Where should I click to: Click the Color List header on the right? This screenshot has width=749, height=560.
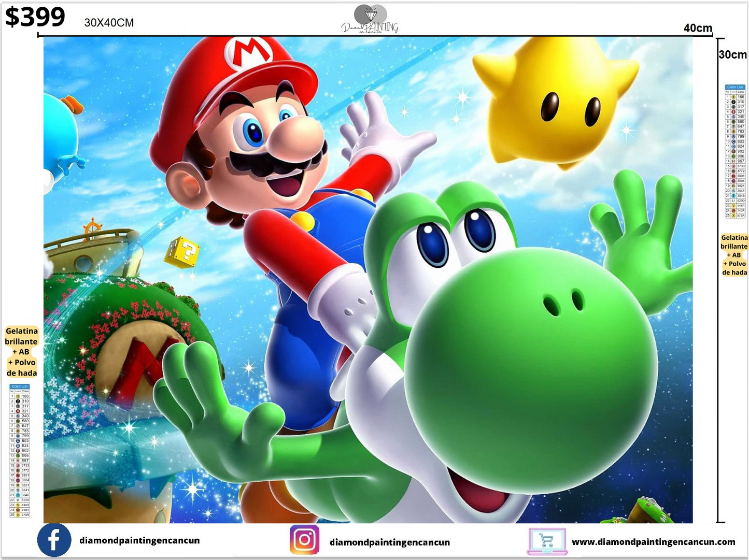pos(735,87)
